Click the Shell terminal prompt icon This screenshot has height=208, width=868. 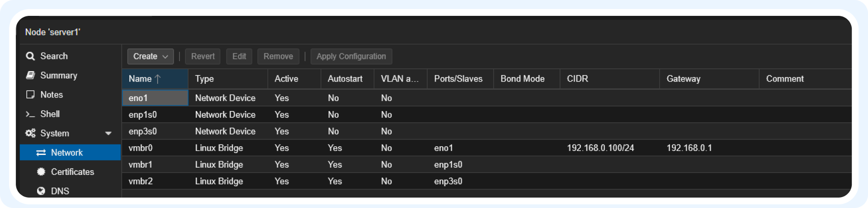click(x=30, y=114)
